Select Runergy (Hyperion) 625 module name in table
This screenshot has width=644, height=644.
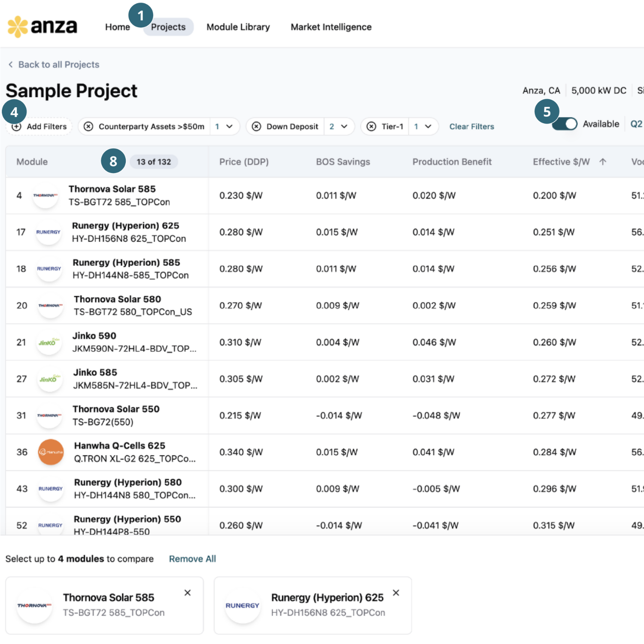[x=125, y=226]
